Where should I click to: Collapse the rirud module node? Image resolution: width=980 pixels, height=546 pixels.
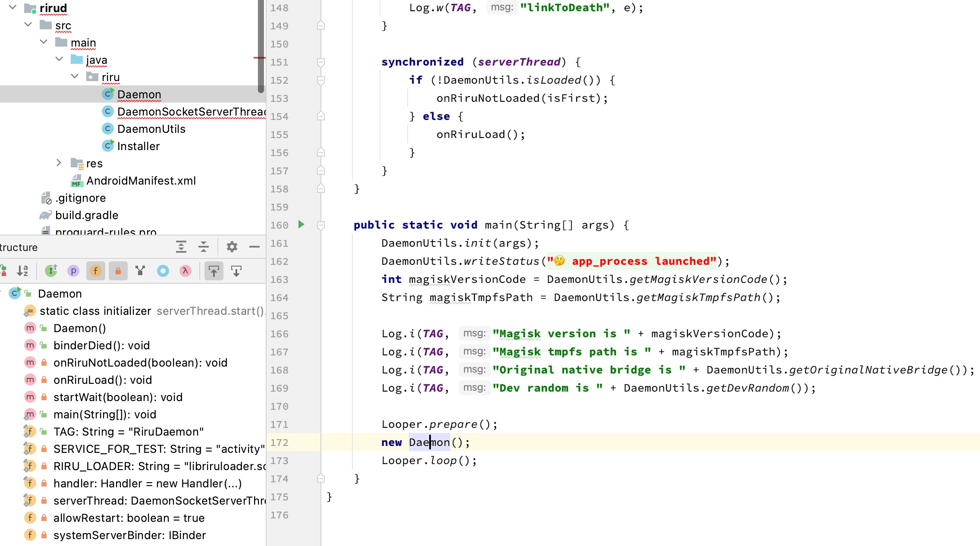pos(13,7)
